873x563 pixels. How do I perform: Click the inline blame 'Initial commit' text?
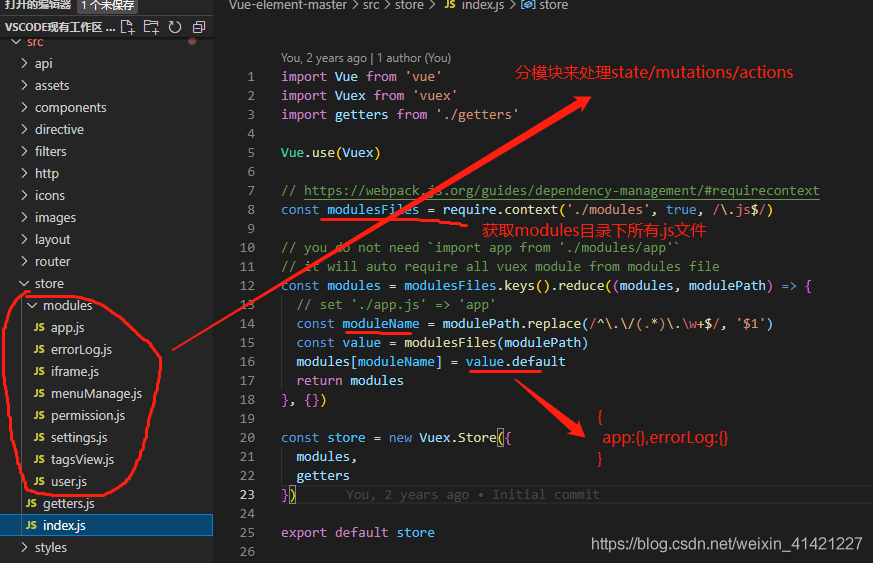pyautogui.click(x=546, y=495)
